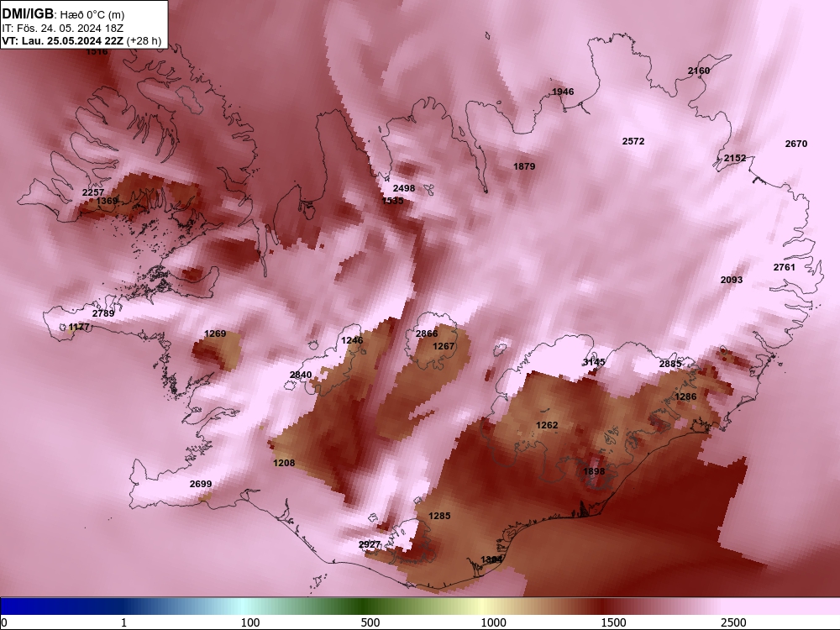Click the 1177 height label
Image resolution: width=840 pixels, height=630 pixels.
point(79,327)
